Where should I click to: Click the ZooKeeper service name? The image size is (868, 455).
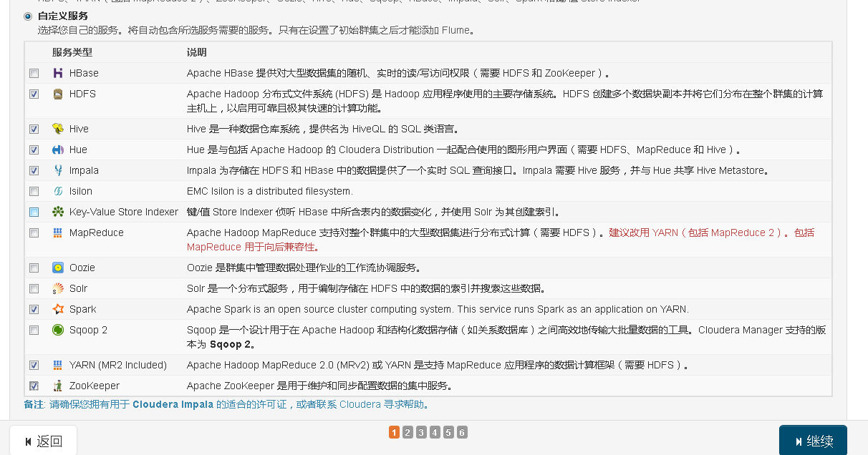click(95, 386)
